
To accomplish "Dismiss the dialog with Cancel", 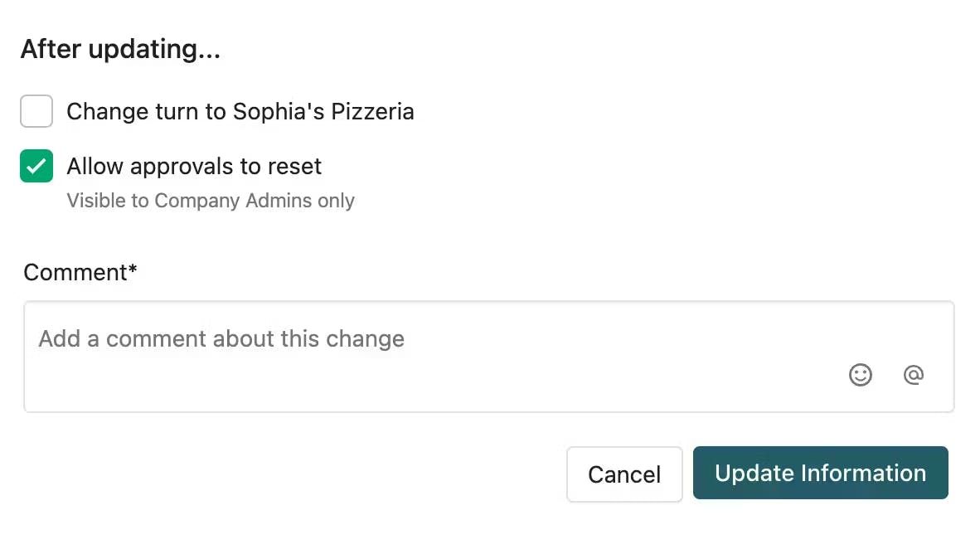I will pyautogui.click(x=624, y=474).
